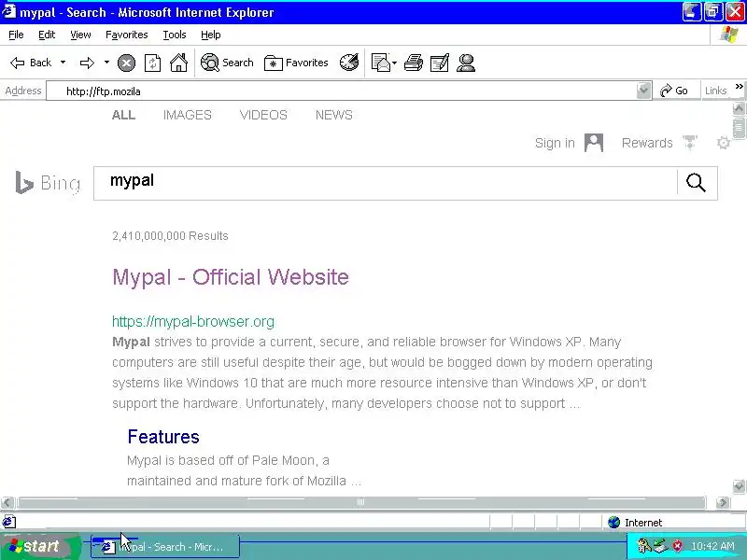Expand the Mail dropdown arrow
Image resolution: width=747 pixels, height=560 pixels.
tap(394, 63)
